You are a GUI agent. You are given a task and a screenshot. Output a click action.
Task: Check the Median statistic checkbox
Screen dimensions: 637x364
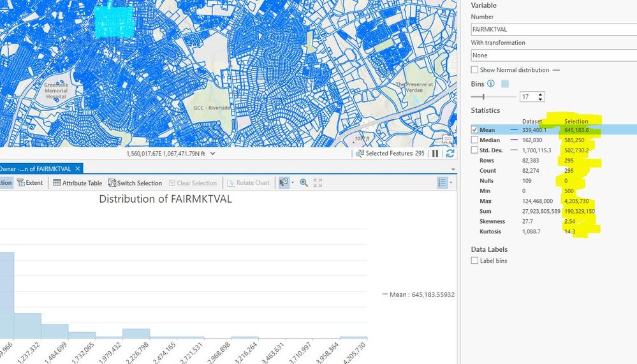pyautogui.click(x=474, y=140)
